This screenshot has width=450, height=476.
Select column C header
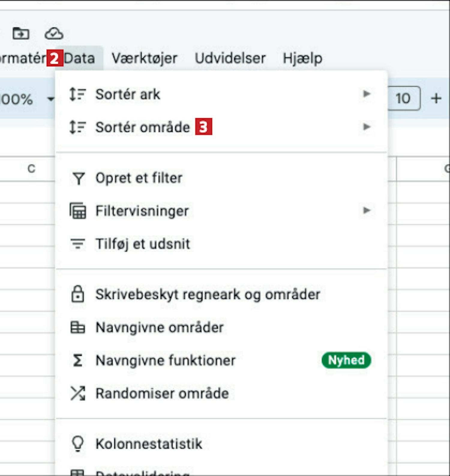click(x=31, y=169)
